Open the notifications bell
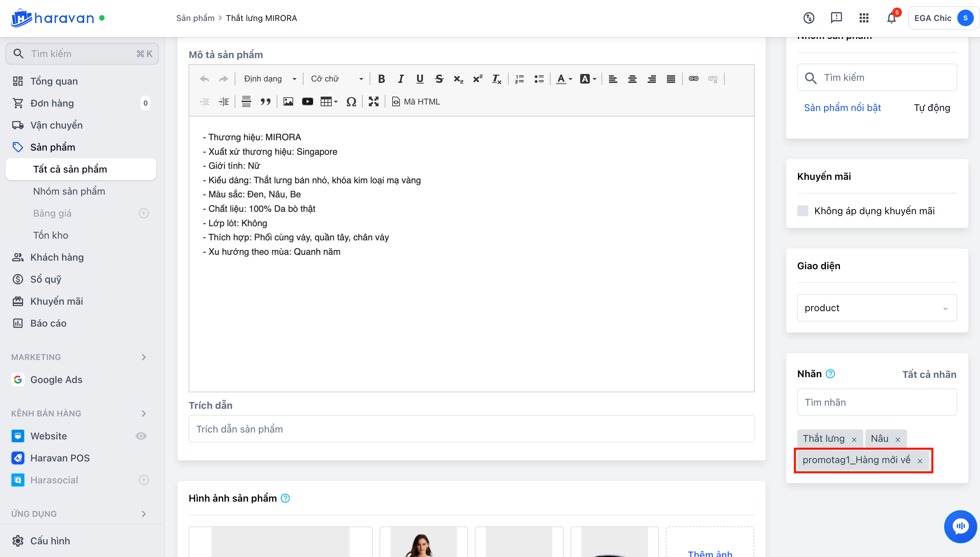Screen dimensions: 980x557 tap(891, 18)
